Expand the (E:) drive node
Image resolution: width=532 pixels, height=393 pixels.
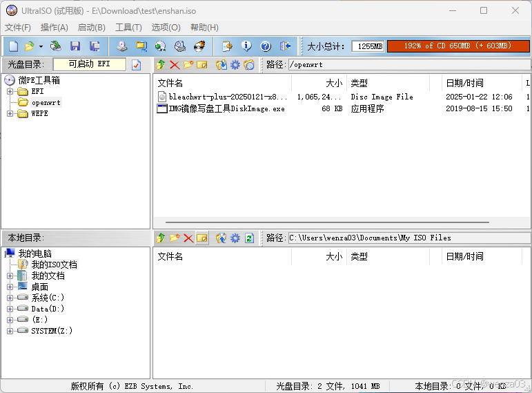click(10, 320)
